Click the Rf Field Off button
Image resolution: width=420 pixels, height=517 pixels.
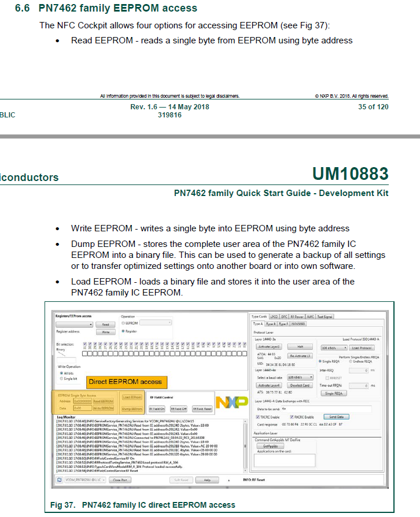pos(179,409)
